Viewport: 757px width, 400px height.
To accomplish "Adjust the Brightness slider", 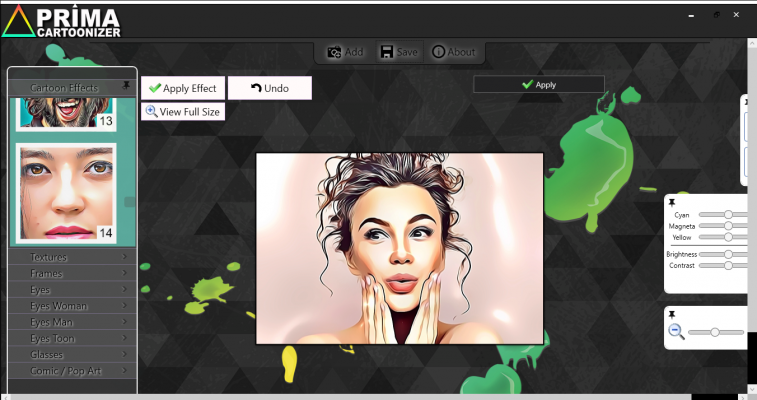I will [x=723, y=254].
